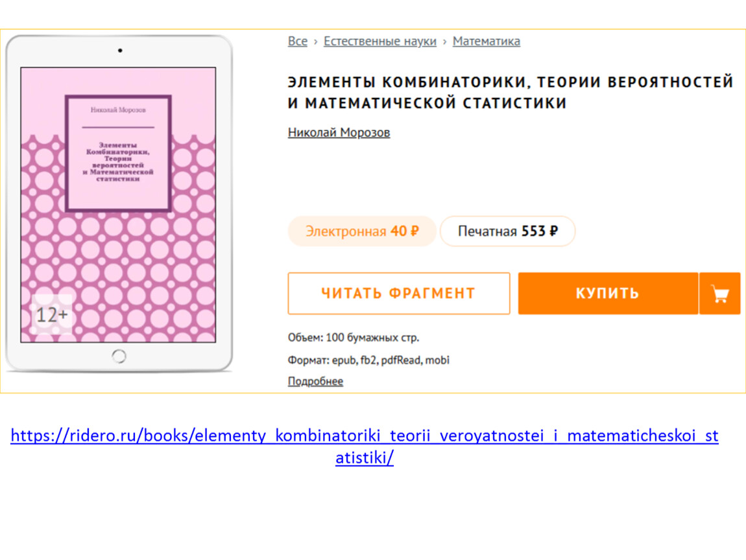Click the Формат epub, fb2 info line
Screen dimensions: 746x560
point(368,360)
